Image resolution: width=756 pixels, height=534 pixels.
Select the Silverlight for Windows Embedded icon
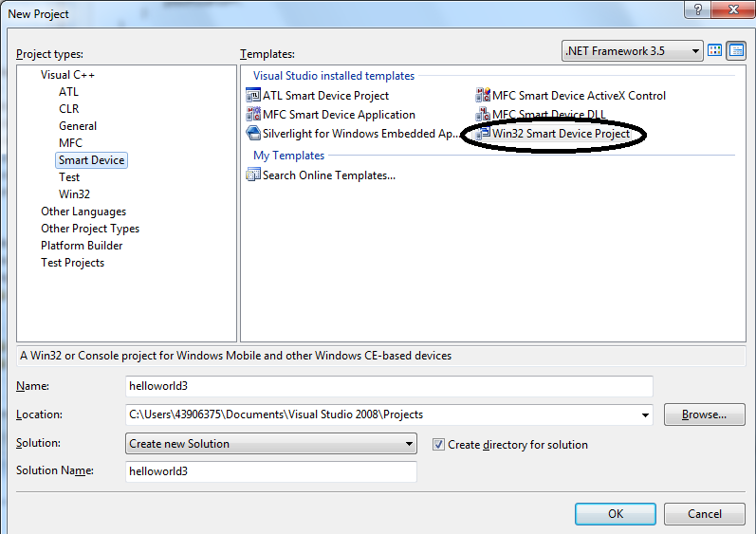pos(253,133)
